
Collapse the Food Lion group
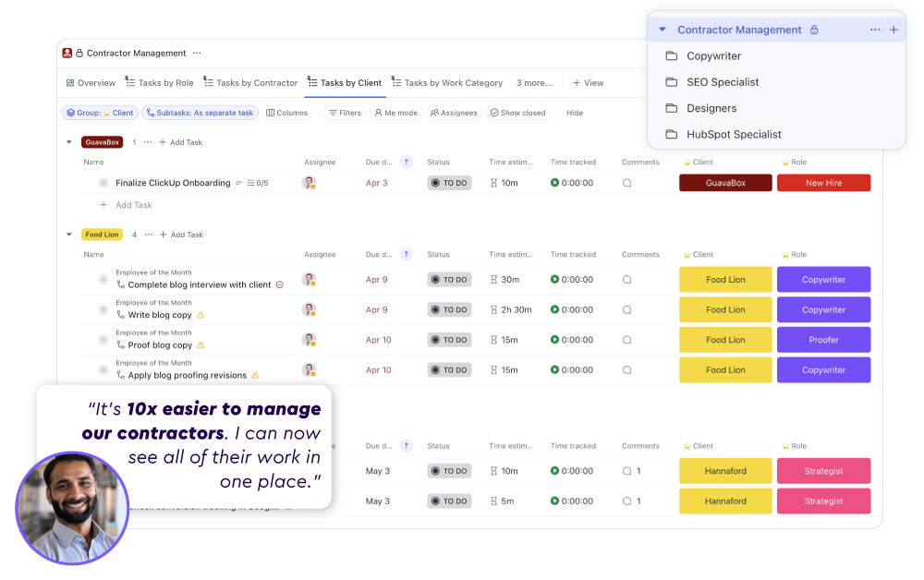pos(69,235)
